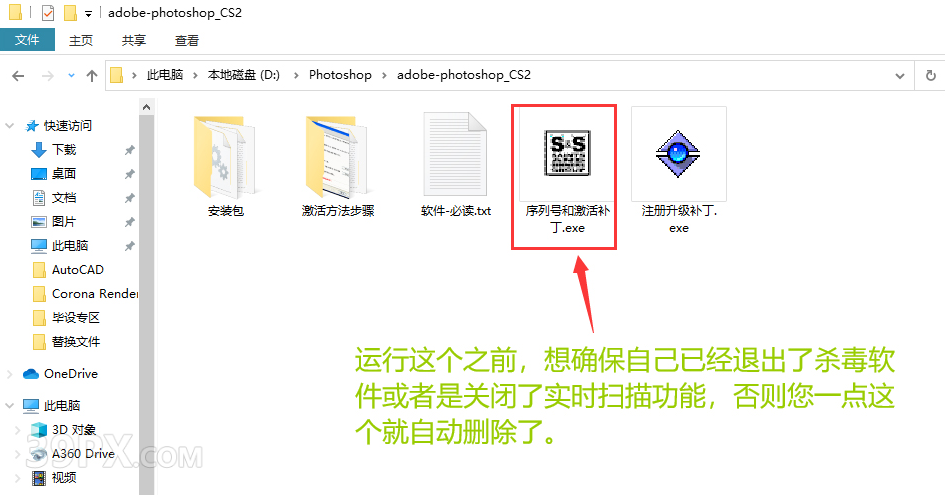Select the 安装包 folder name label
Screen dimensions: 945x495
tap(225, 211)
